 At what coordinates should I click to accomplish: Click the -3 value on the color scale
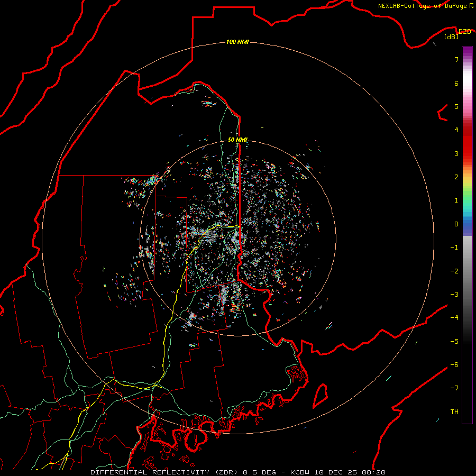[454, 295]
